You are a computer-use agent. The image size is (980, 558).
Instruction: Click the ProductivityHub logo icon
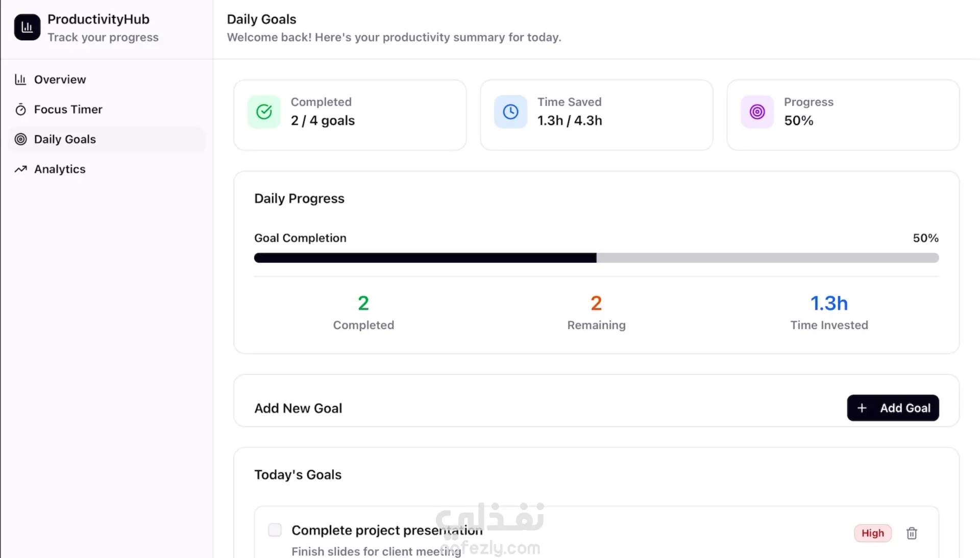27,27
